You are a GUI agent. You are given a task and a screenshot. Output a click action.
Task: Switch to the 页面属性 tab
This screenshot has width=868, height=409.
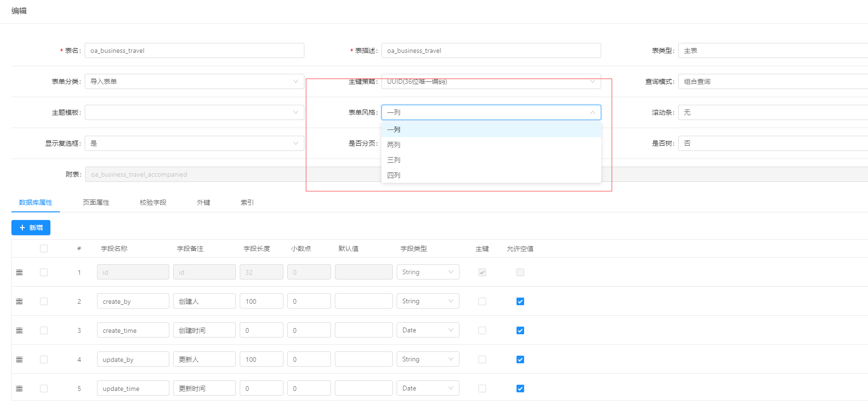coord(96,202)
